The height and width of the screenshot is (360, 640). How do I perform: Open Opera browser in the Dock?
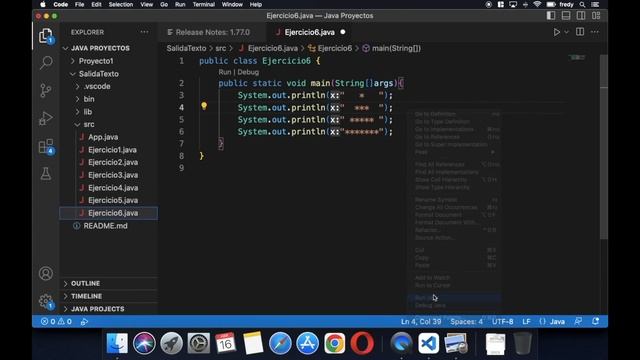[362, 343]
